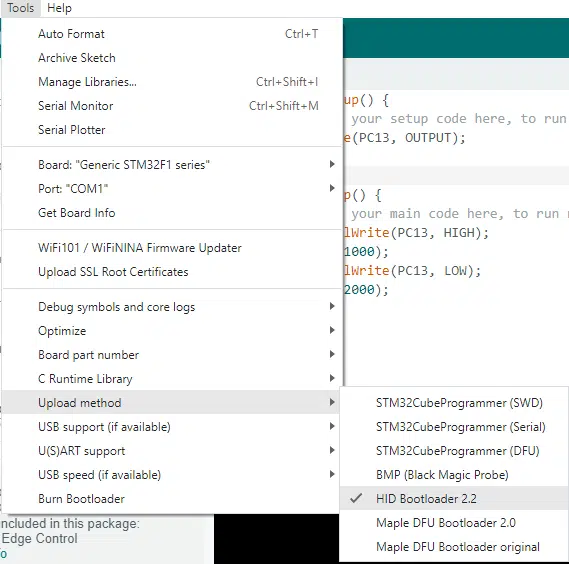Open the Serial Plotter
The image size is (569, 564).
point(172,130)
